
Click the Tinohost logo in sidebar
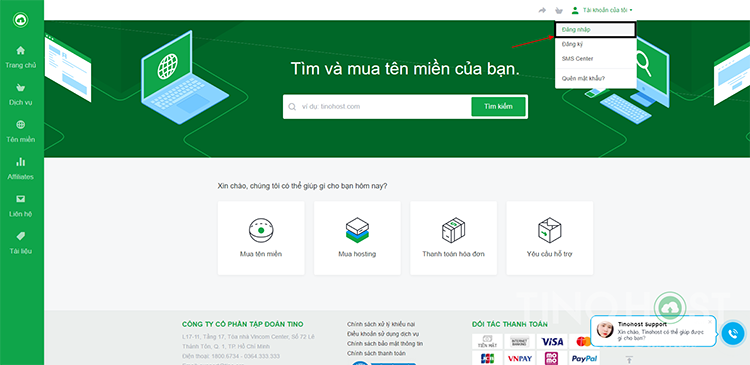click(21, 20)
